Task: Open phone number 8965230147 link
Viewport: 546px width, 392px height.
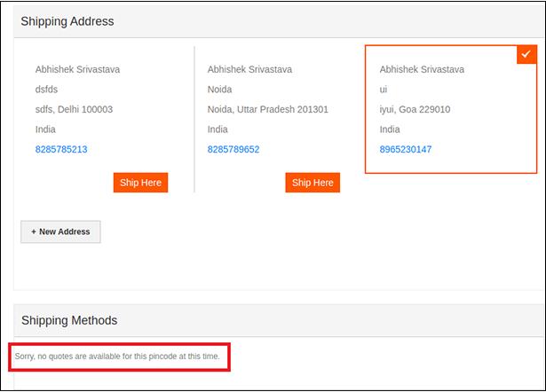Action: point(406,150)
